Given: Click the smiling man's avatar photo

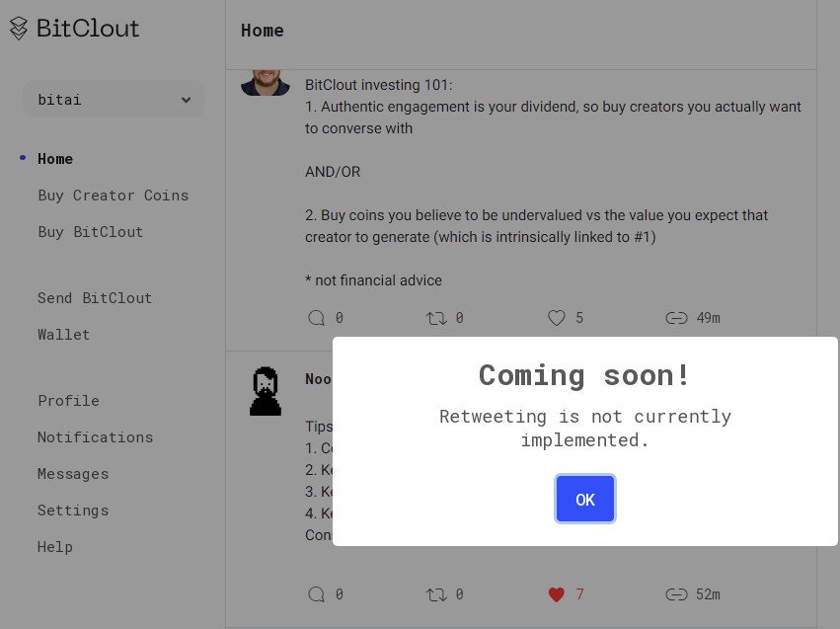Looking at the screenshot, I should [266, 83].
